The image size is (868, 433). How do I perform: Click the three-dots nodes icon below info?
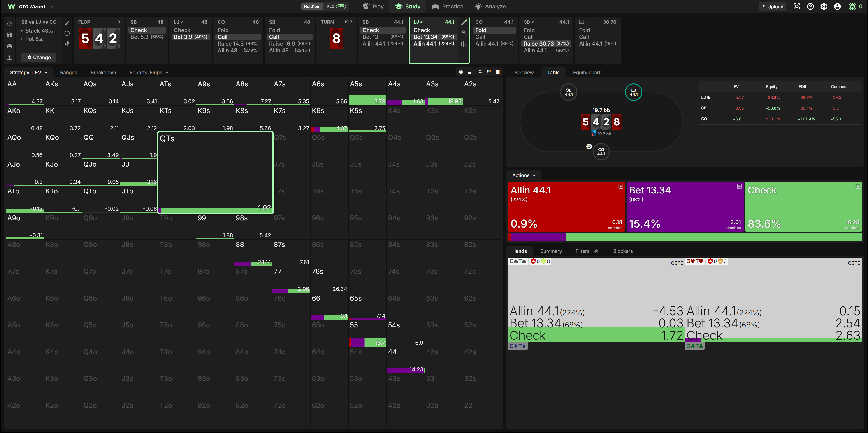(67, 44)
